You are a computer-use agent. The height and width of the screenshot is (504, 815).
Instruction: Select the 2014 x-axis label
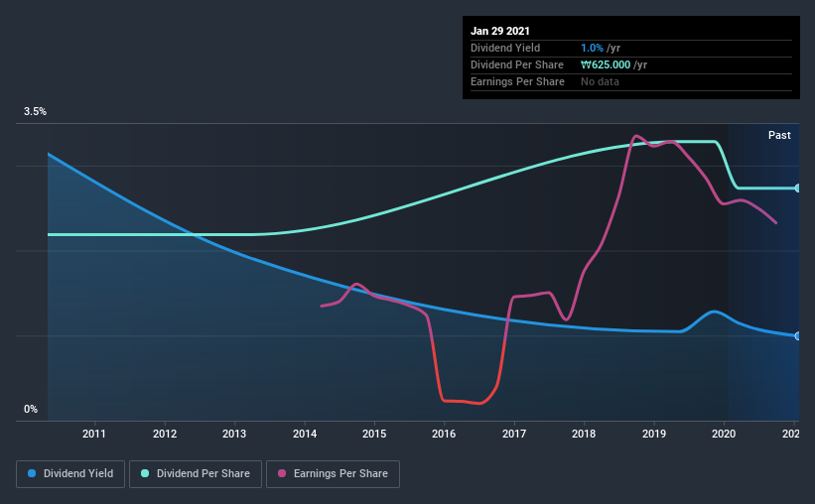[305, 434]
